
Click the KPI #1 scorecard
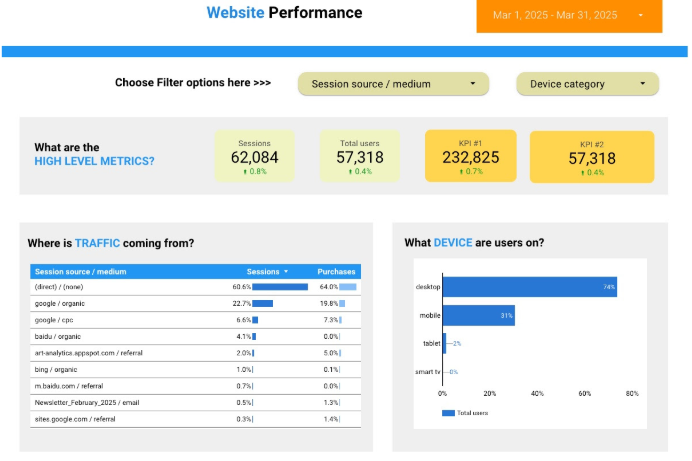(x=470, y=157)
